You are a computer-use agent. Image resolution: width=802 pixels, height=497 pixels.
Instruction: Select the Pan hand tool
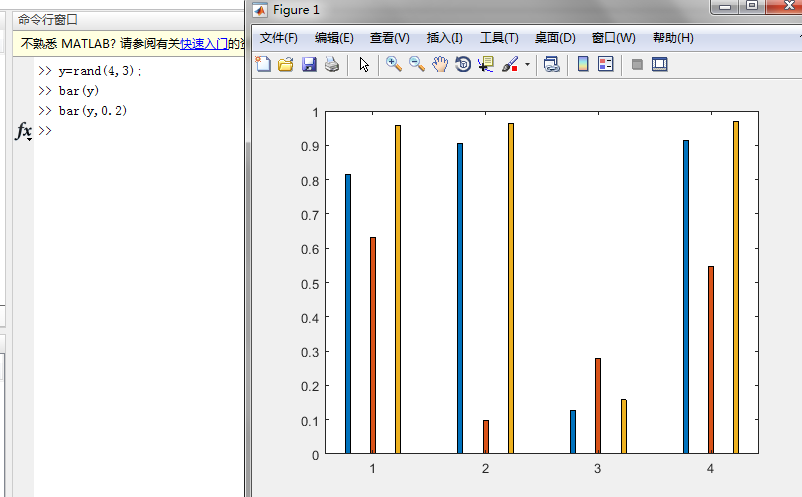coord(440,64)
